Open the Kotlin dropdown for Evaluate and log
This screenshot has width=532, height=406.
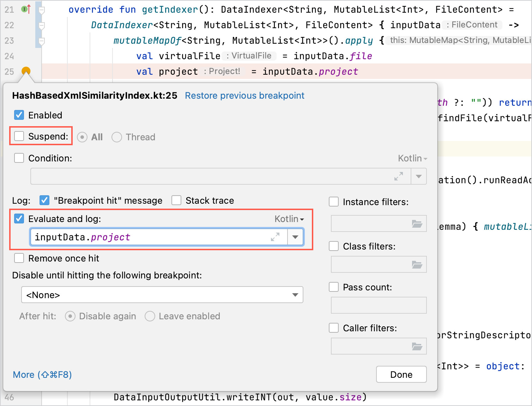coord(289,219)
